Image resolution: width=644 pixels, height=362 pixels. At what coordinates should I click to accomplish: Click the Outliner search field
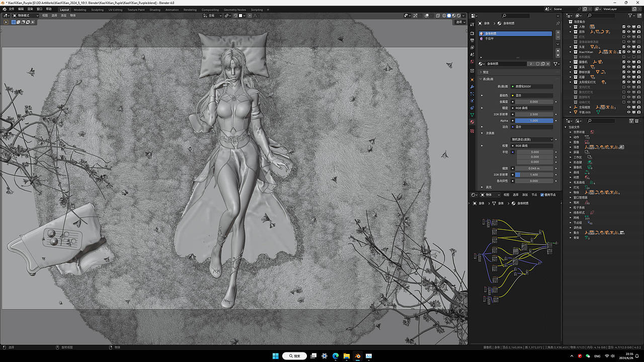[x=601, y=16]
